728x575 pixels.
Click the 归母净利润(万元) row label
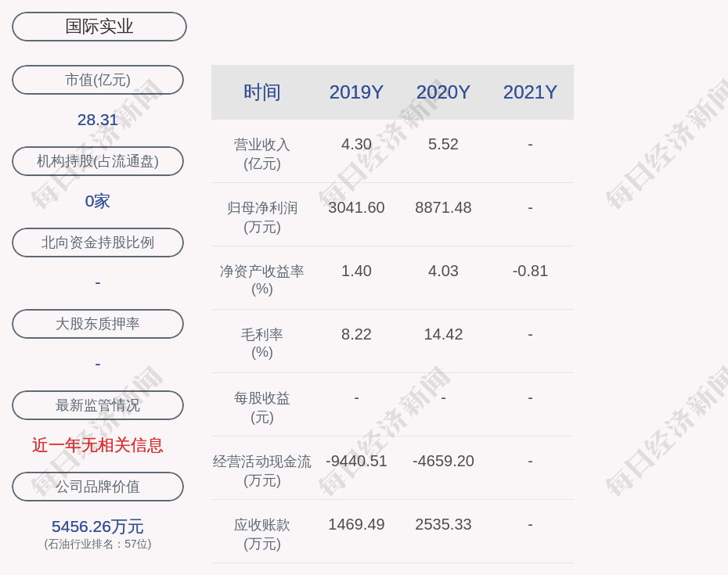[262, 217]
